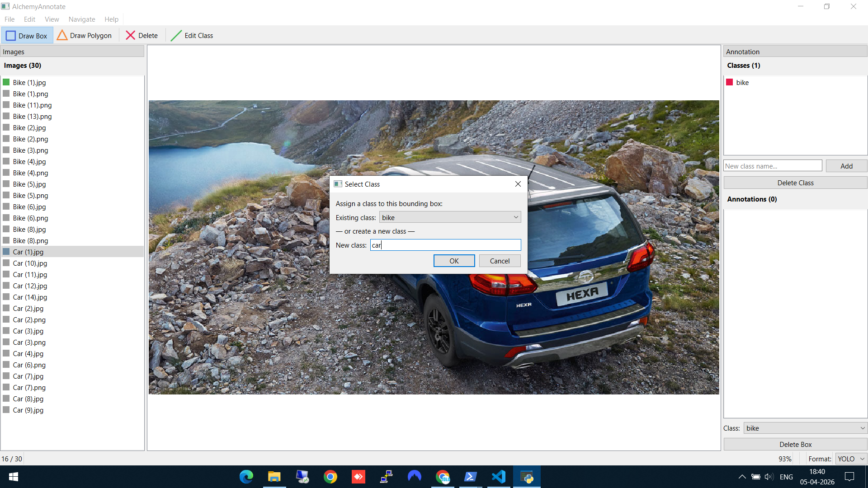868x488 pixels.
Task: Select the Draw Polygon tool
Action: (x=85, y=36)
